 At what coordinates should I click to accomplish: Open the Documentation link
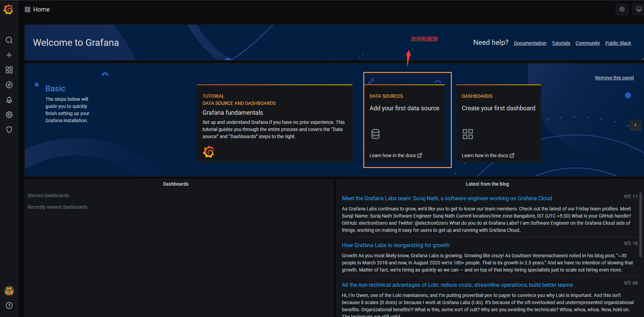coord(530,43)
